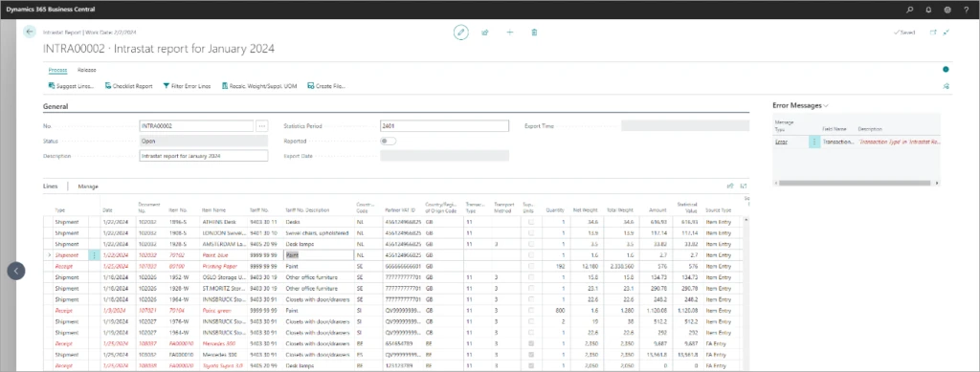Viewport: 980px width, 372px height.
Task: Click the Lines grid vertical scrollbar
Action: pyautogui.click(x=746, y=294)
